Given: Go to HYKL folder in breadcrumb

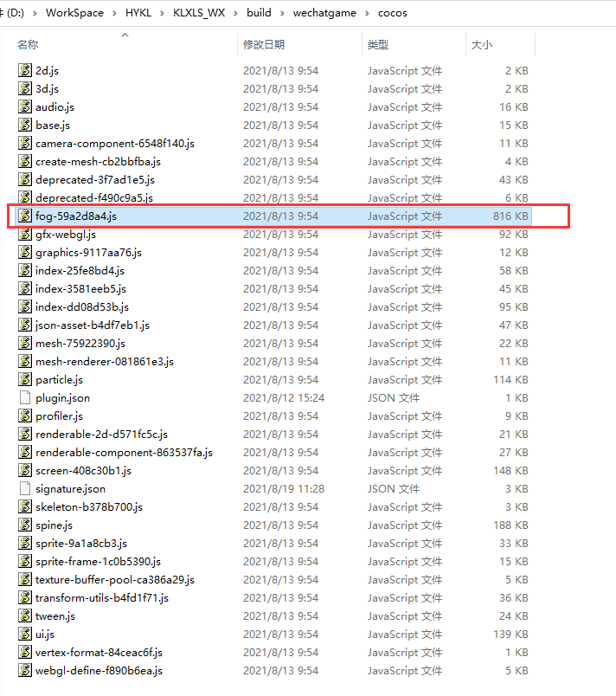Looking at the screenshot, I should pos(138,13).
